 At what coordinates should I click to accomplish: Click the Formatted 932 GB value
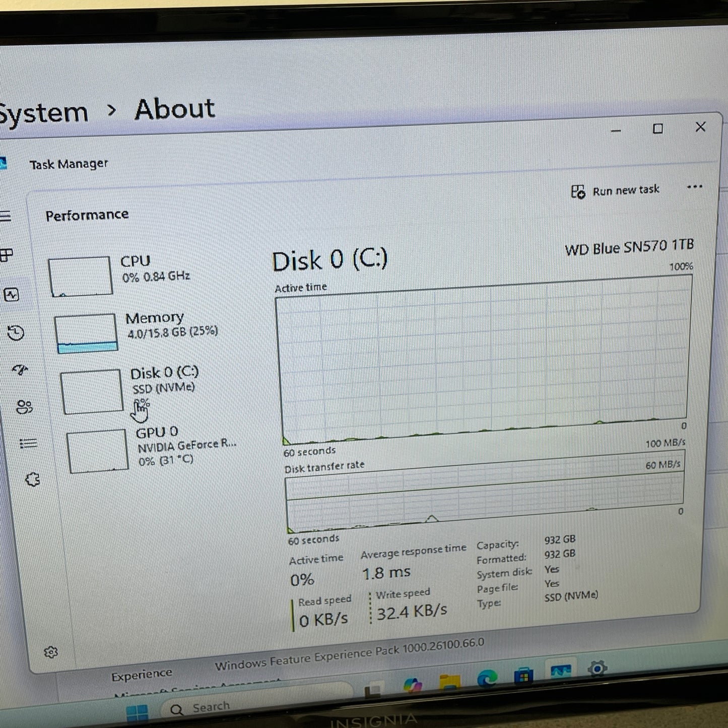click(x=560, y=554)
